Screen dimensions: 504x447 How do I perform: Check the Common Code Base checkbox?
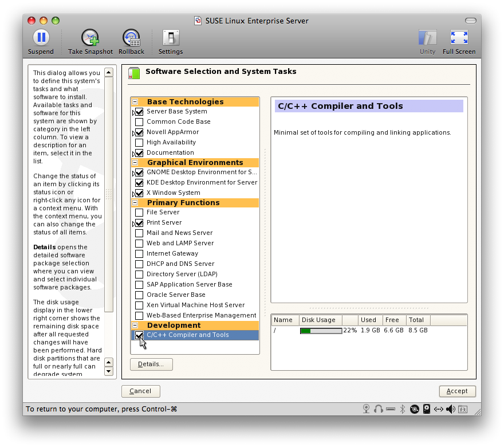pos(139,122)
